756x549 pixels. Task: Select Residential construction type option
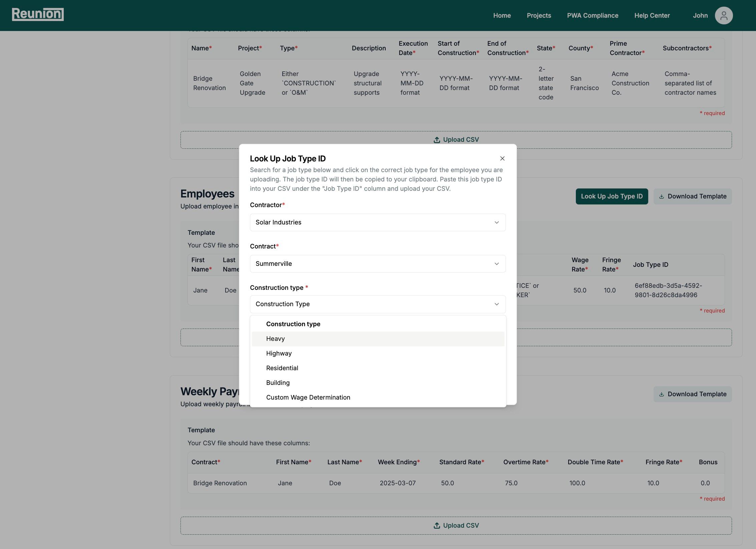click(x=282, y=368)
